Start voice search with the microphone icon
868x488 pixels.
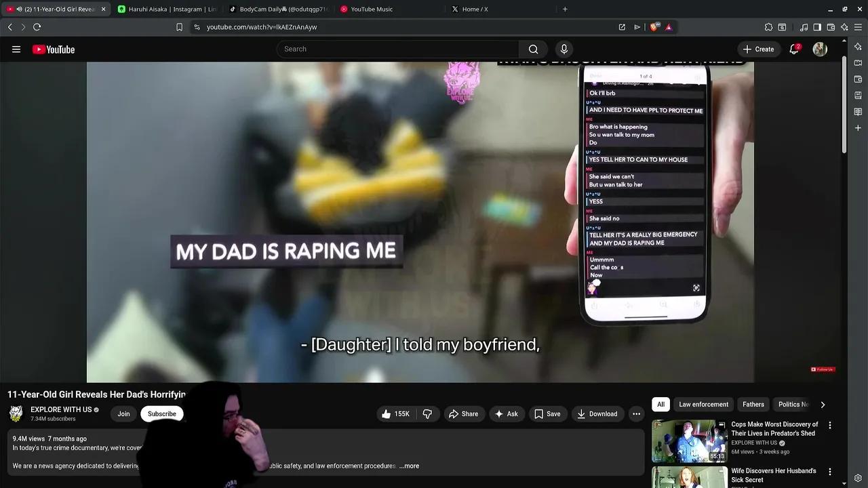(x=564, y=49)
